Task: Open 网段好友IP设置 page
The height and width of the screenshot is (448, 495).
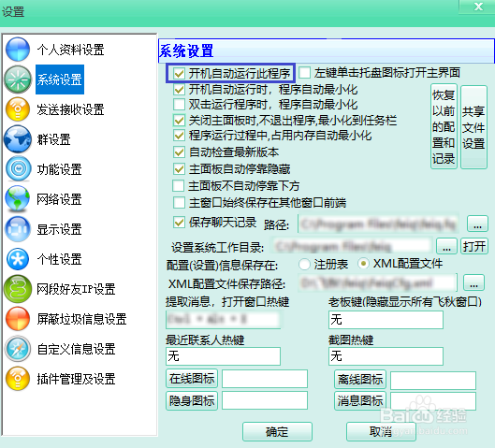Action: tap(76, 289)
